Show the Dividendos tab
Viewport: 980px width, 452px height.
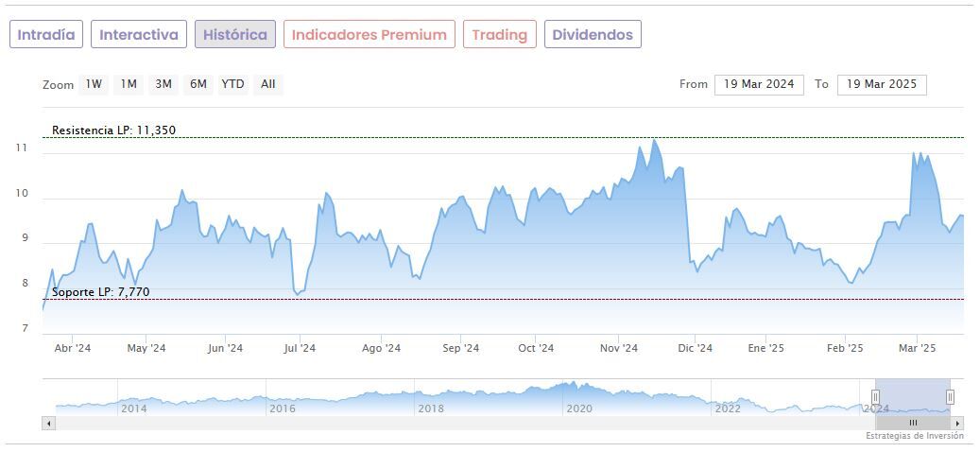tap(593, 35)
